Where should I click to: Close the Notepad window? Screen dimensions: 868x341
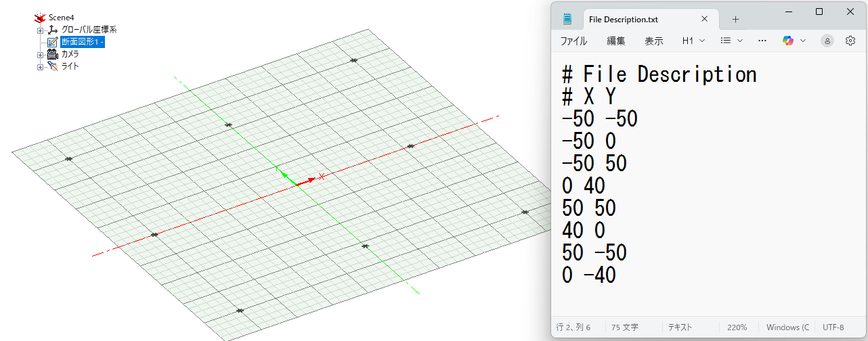850,12
